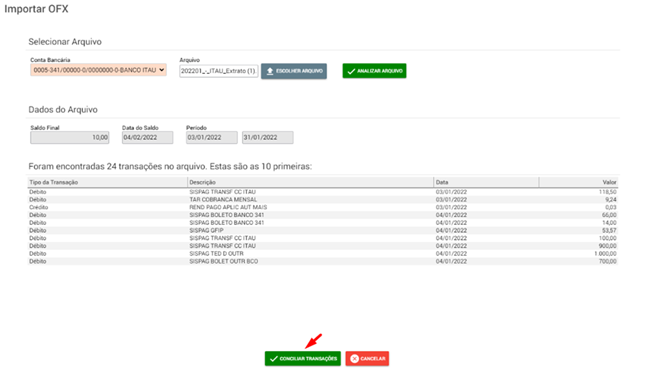Click the upload arrow icon on Escolher Arquivo
This screenshot has height=374, width=650.
270,71
